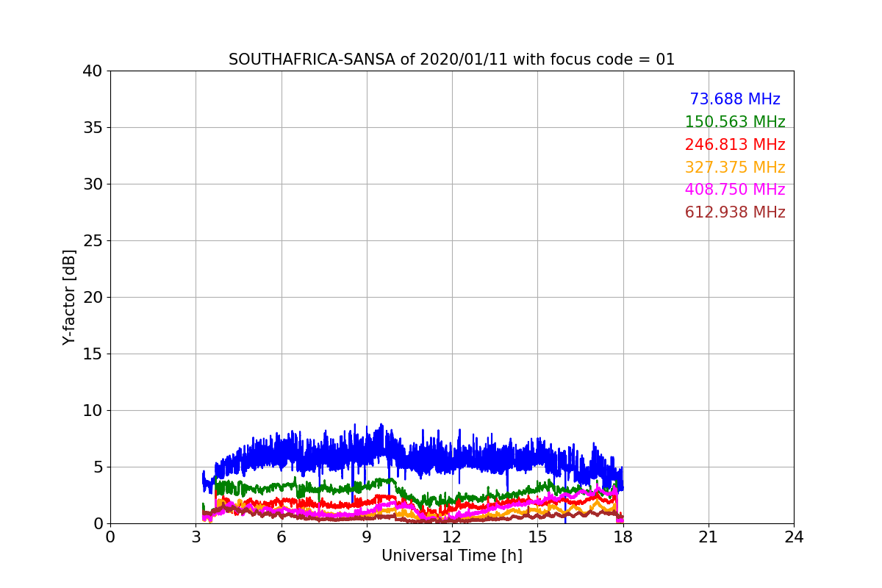Screen dimensions: 882x588
Task: Select the 246.813 MHz legend label
Action: pyautogui.click(x=735, y=145)
